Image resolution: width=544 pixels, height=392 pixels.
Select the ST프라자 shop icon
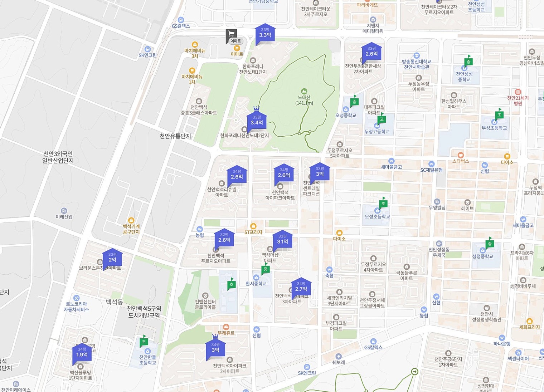(253, 226)
